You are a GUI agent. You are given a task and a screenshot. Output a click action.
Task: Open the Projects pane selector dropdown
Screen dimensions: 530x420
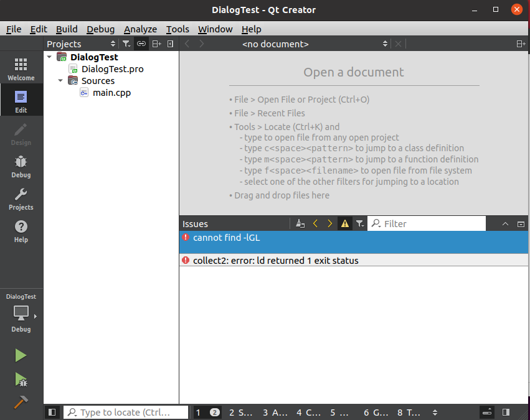click(113, 44)
